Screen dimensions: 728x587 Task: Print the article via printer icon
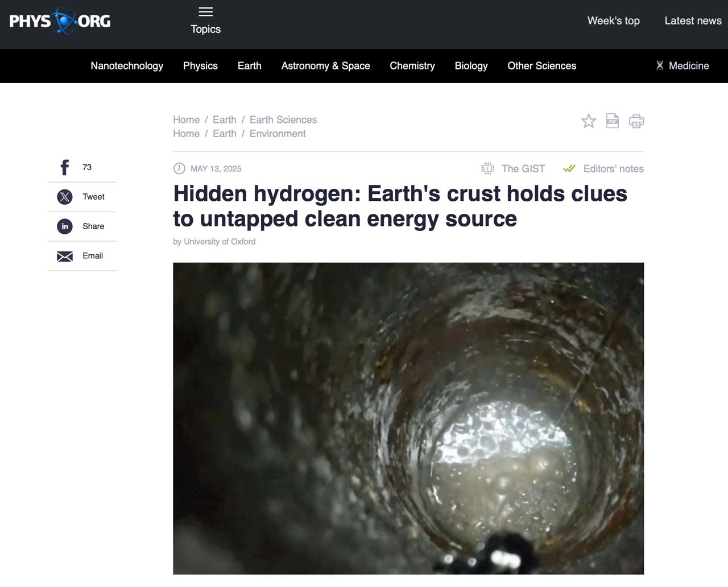click(x=636, y=121)
